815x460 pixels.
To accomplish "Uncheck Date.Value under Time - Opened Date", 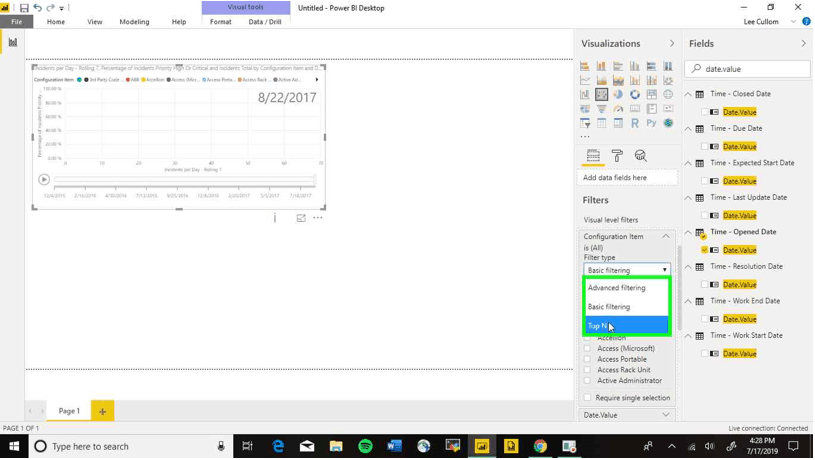I will point(704,250).
